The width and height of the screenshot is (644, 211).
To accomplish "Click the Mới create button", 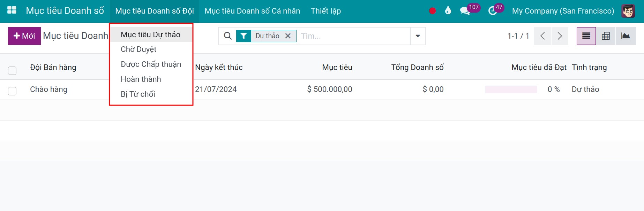I will [x=24, y=36].
